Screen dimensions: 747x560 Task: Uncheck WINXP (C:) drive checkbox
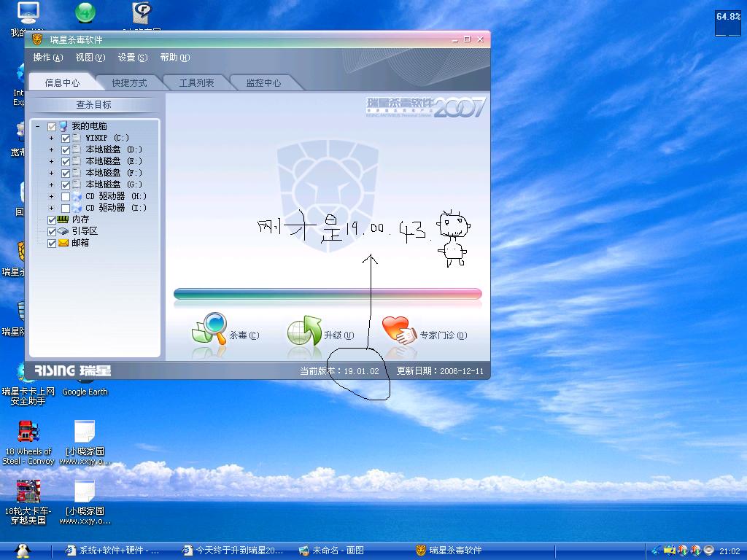click(x=66, y=139)
